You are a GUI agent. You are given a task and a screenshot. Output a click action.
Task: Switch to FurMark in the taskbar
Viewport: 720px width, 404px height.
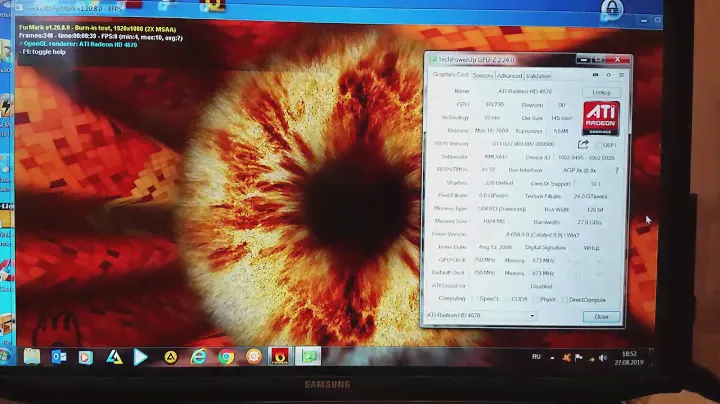(281, 357)
